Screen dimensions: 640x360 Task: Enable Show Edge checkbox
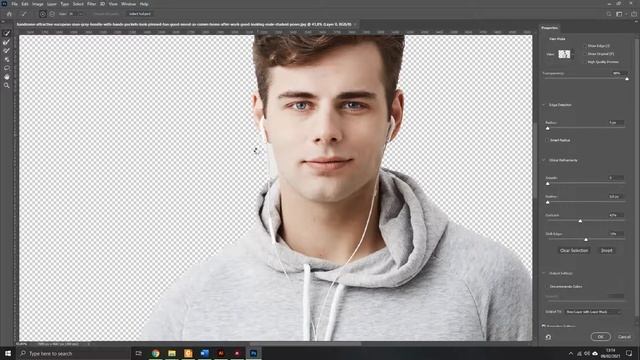tap(585, 46)
